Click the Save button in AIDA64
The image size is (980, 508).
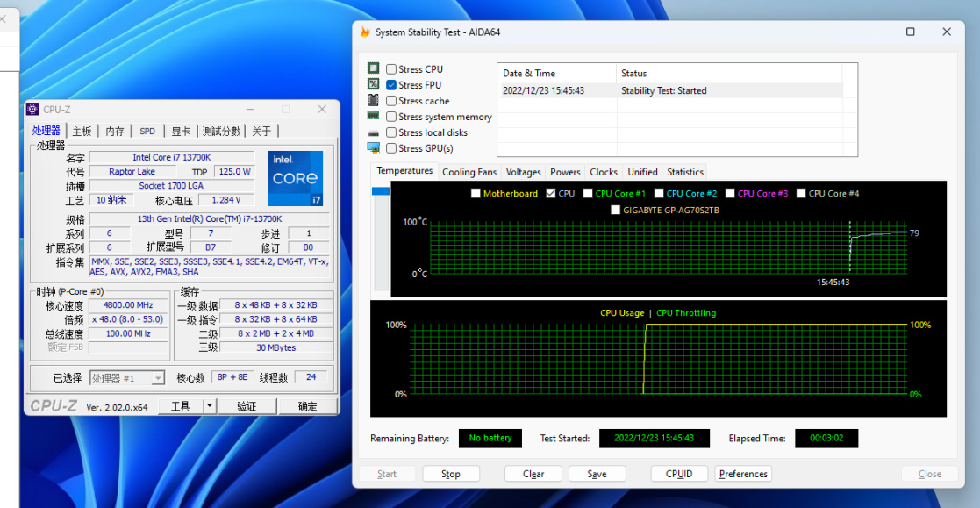(597, 474)
